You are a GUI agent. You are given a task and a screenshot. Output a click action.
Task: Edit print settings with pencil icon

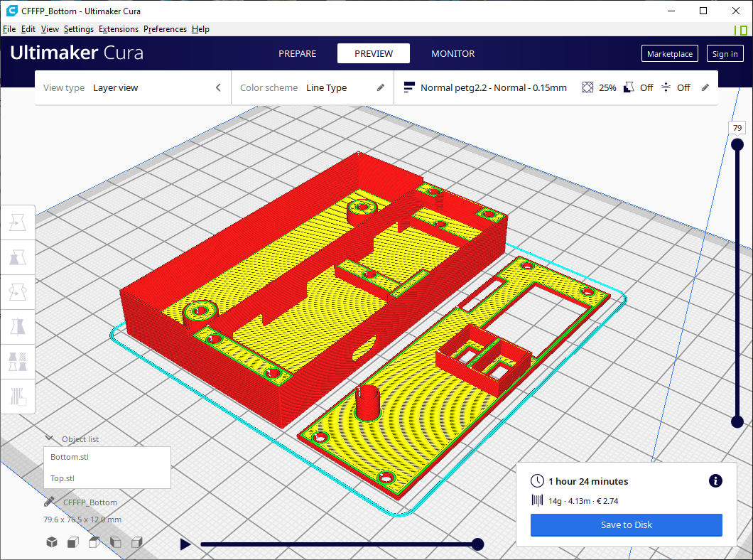tap(705, 87)
